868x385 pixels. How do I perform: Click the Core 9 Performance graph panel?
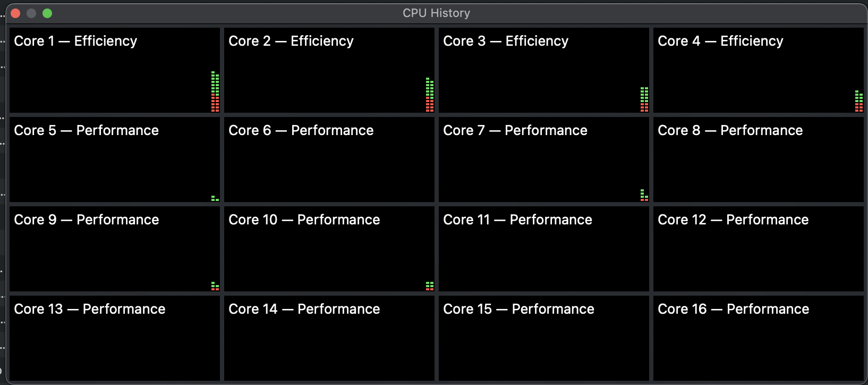(114, 249)
